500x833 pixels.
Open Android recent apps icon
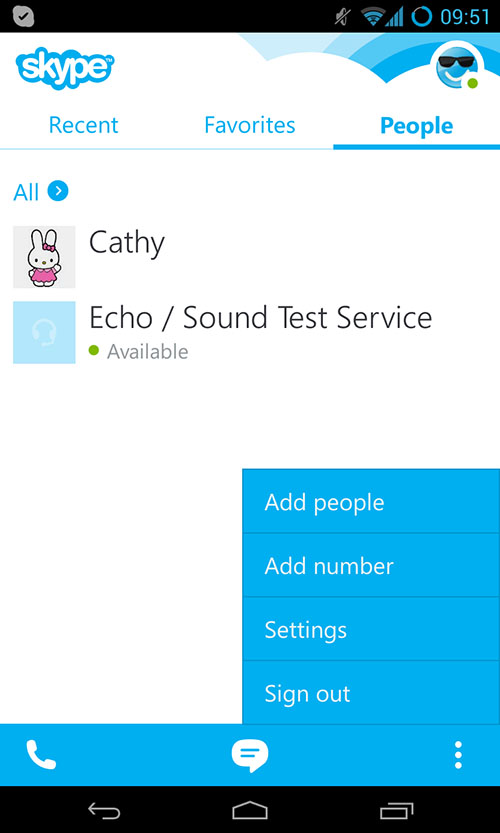click(396, 810)
